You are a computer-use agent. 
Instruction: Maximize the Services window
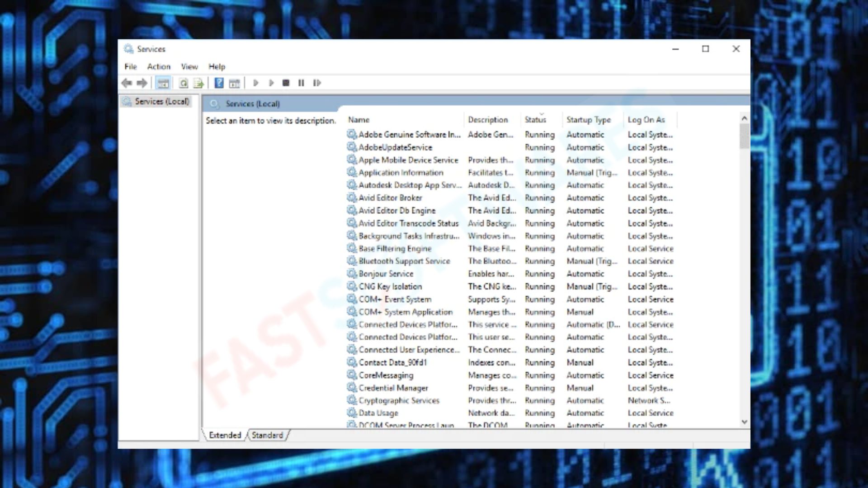click(x=705, y=49)
